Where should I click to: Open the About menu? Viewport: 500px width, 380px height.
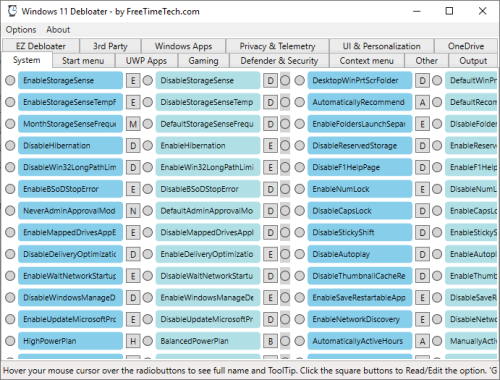click(x=58, y=30)
